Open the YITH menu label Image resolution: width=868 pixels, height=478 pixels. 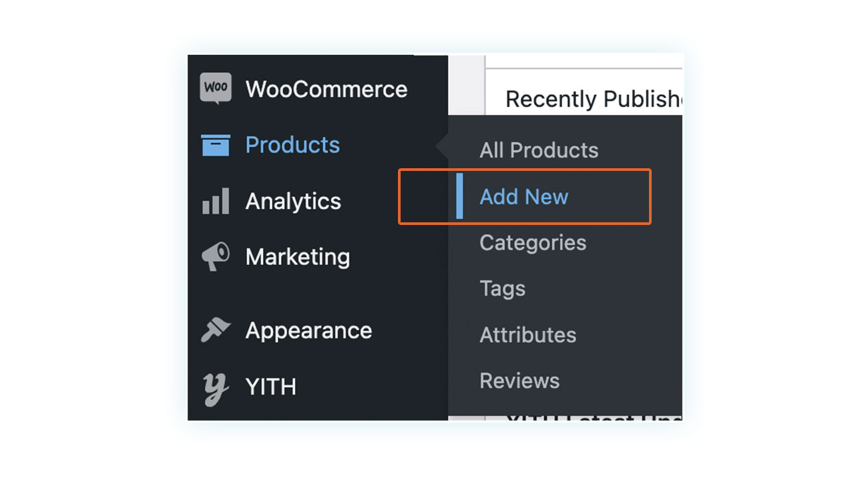point(271,387)
